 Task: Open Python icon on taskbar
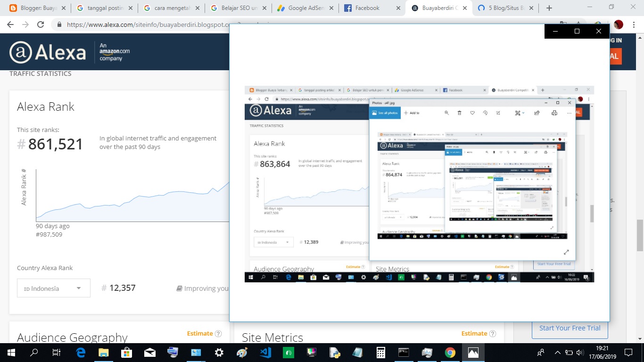(334, 352)
